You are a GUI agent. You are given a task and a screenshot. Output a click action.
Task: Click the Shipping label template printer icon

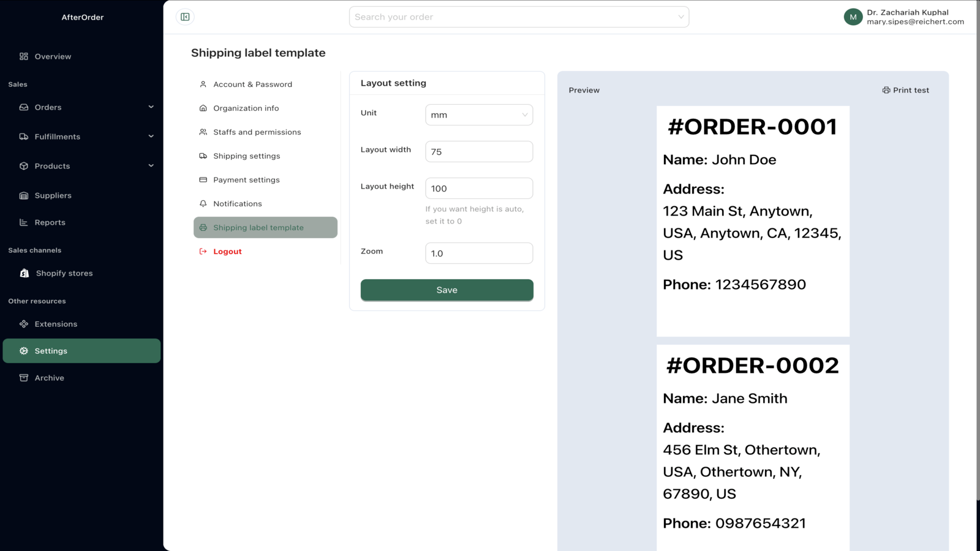tap(203, 228)
